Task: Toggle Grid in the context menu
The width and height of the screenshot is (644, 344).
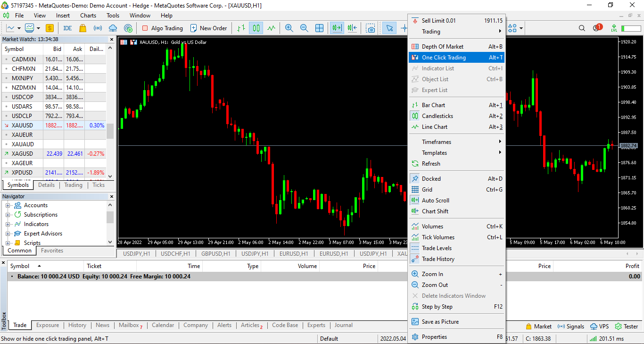Action: (456, 190)
